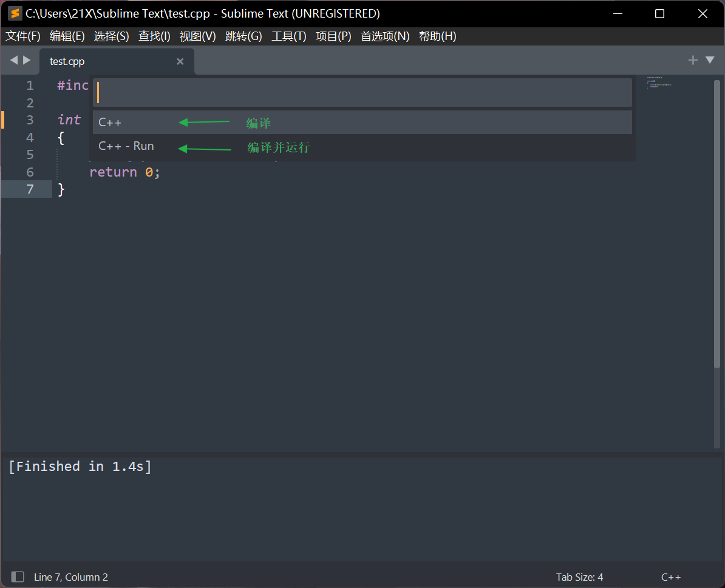725x588 pixels.
Task: Close the test.cpp tab
Action: tap(180, 61)
